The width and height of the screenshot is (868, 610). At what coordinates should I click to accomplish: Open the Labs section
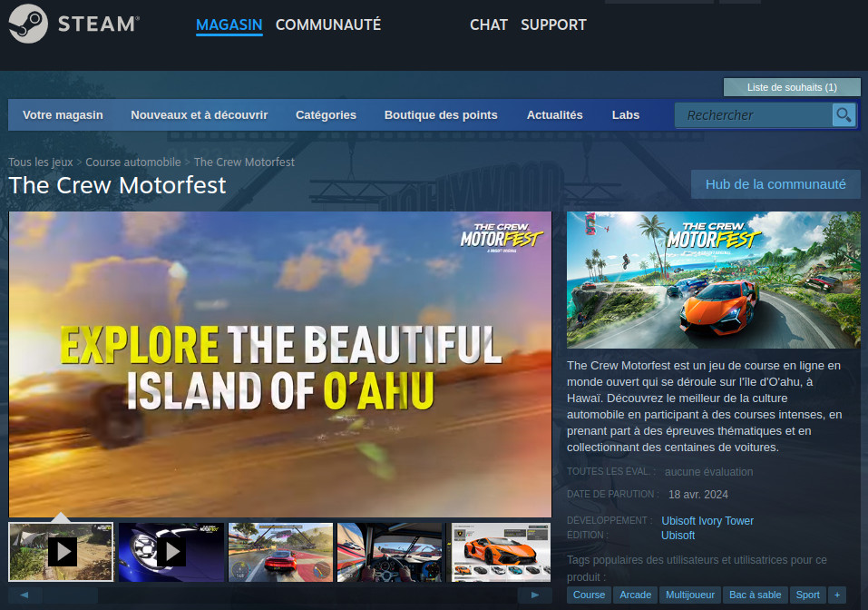tap(626, 115)
